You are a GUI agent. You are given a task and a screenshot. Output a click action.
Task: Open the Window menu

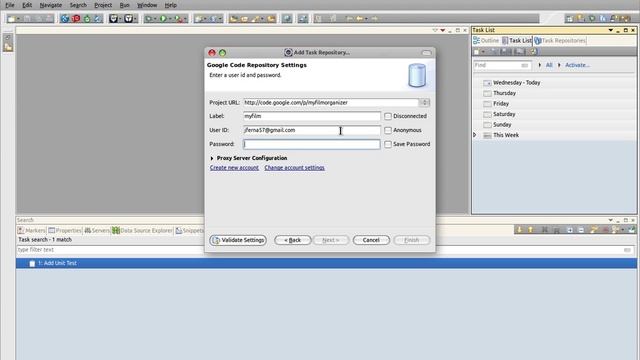[x=147, y=5]
